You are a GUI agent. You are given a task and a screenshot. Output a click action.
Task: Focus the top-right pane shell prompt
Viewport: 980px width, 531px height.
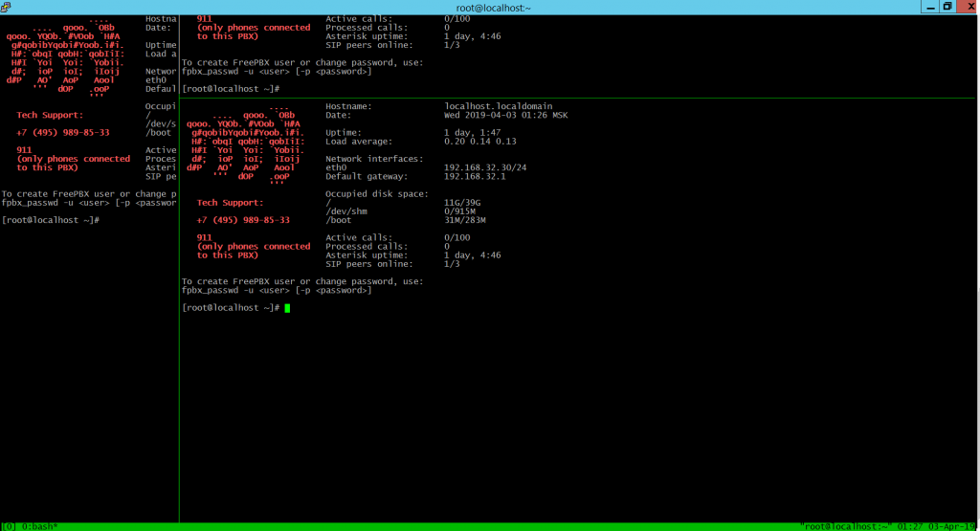230,88
